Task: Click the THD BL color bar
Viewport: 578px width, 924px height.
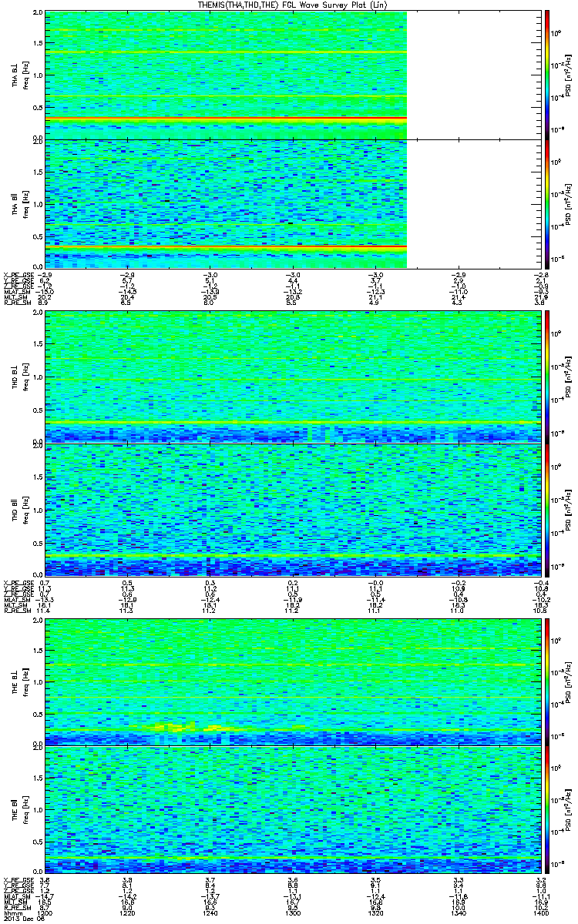Action: (x=547, y=376)
